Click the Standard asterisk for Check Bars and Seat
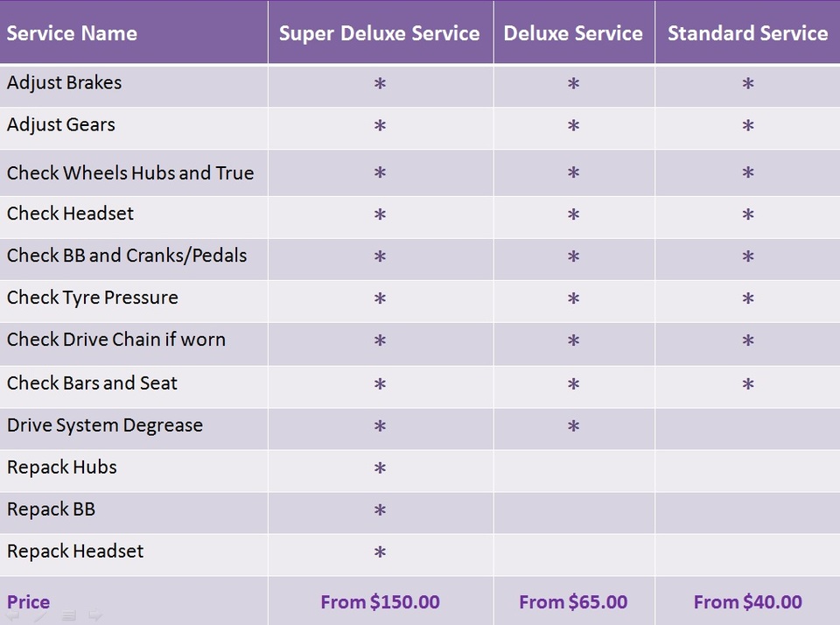840x625 pixels. point(748,383)
